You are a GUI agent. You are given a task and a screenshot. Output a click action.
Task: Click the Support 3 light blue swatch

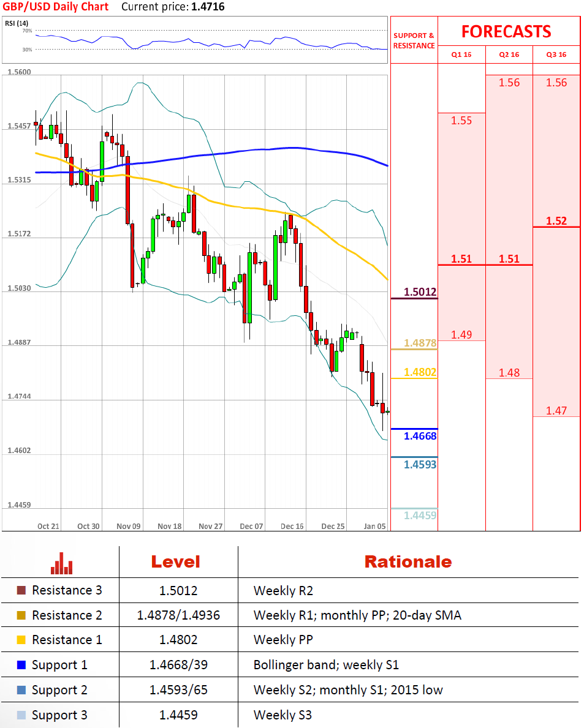click(x=21, y=715)
